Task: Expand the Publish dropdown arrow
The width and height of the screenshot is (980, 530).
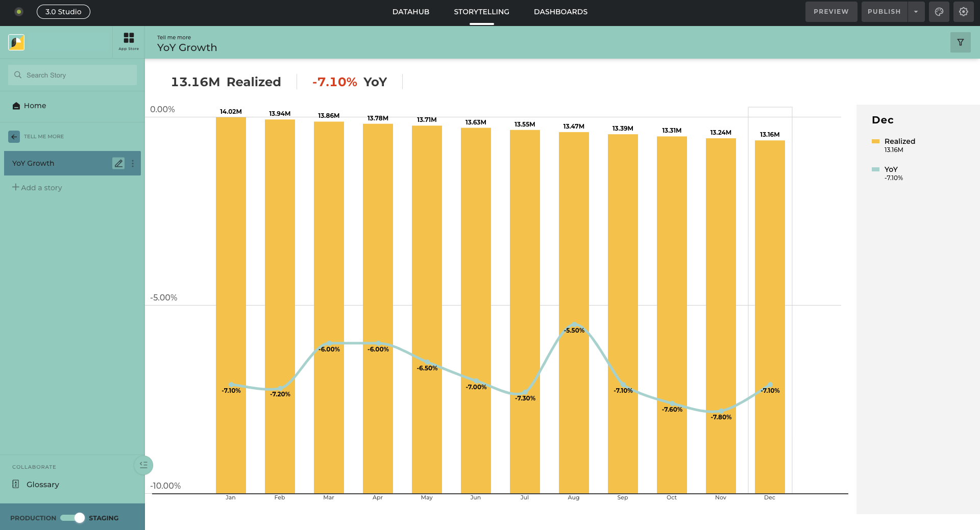Action: 916,12
